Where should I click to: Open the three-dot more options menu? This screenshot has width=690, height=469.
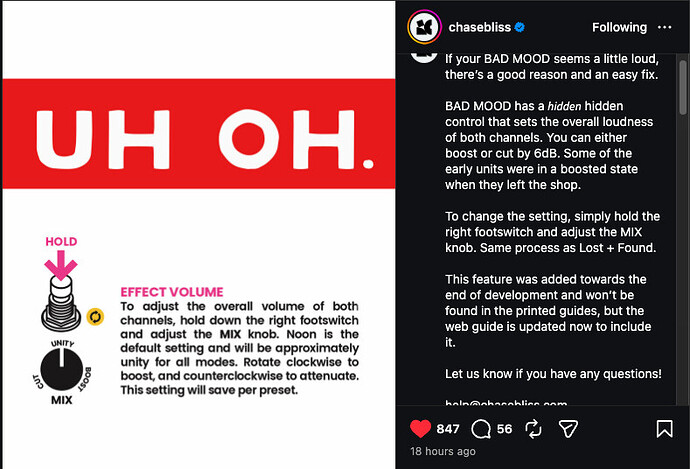click(x=664, y=27)
